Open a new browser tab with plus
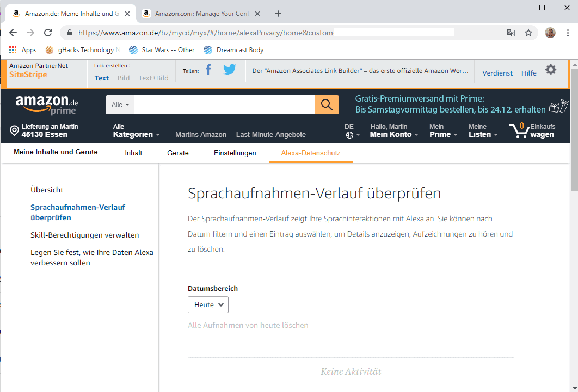The image size is (578, 392). 278,14
